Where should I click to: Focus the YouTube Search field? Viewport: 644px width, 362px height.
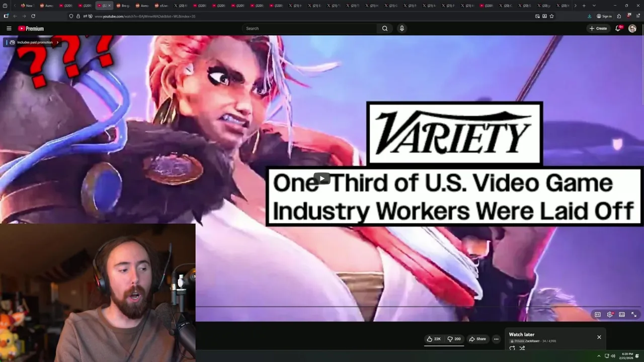[x=309, y=29]
